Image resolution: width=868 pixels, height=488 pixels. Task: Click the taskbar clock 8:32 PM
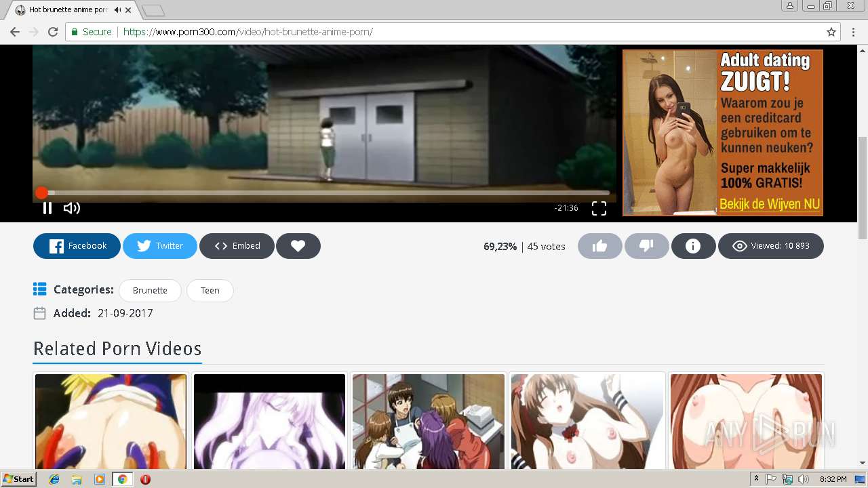click(833, 479)
